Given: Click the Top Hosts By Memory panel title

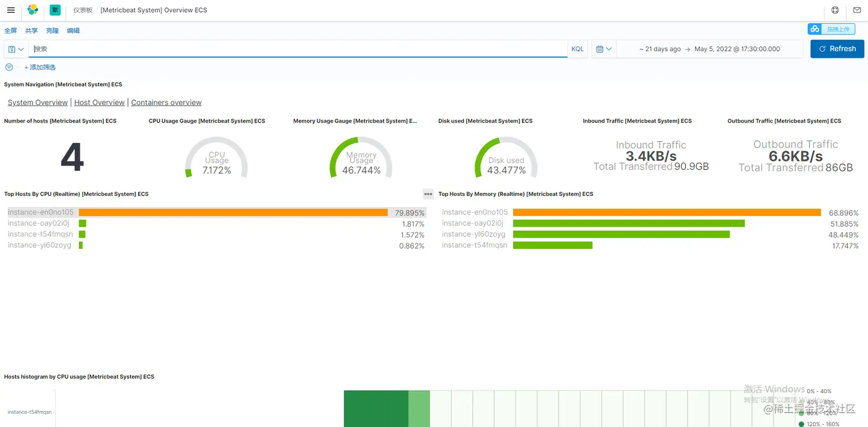Looking at the screenshot, I should [516, 194].
